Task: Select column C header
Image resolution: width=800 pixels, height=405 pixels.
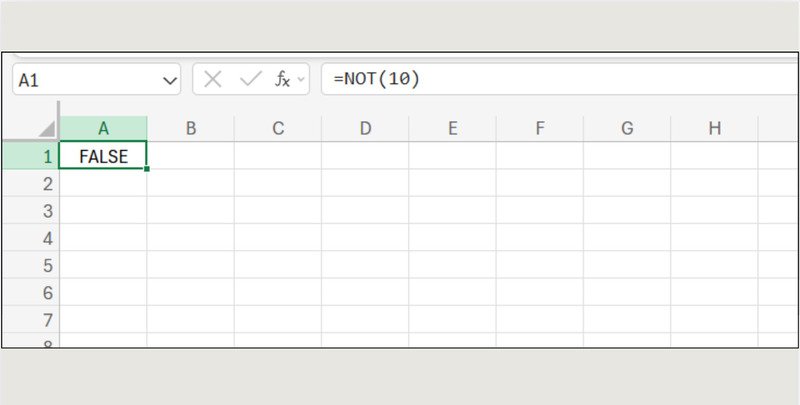Action: click(x=278, y=128)
